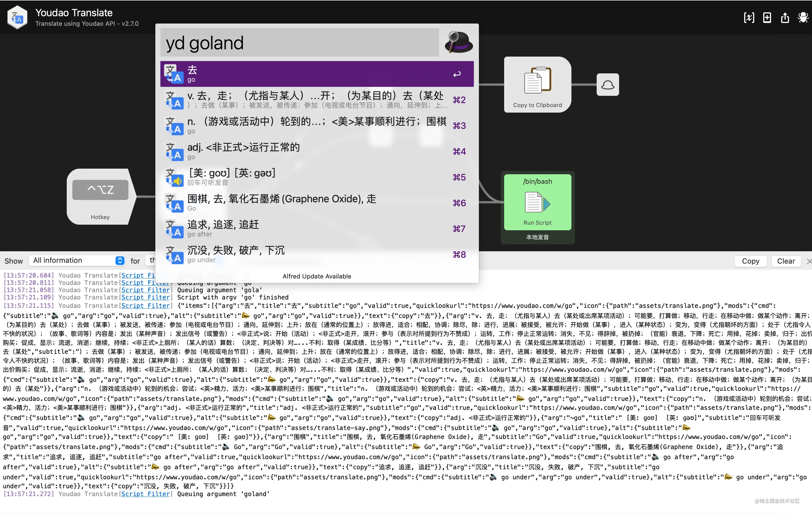Click the Copy log button
812x516 pixels.
(x=750, y=261)
